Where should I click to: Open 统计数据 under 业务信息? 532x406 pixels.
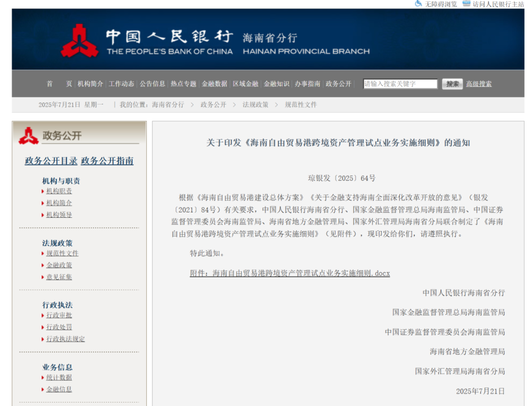(x=59, y=377)
